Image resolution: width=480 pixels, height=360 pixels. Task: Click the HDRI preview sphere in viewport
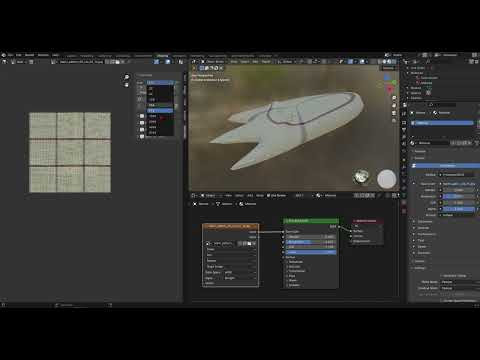point(361,176)
